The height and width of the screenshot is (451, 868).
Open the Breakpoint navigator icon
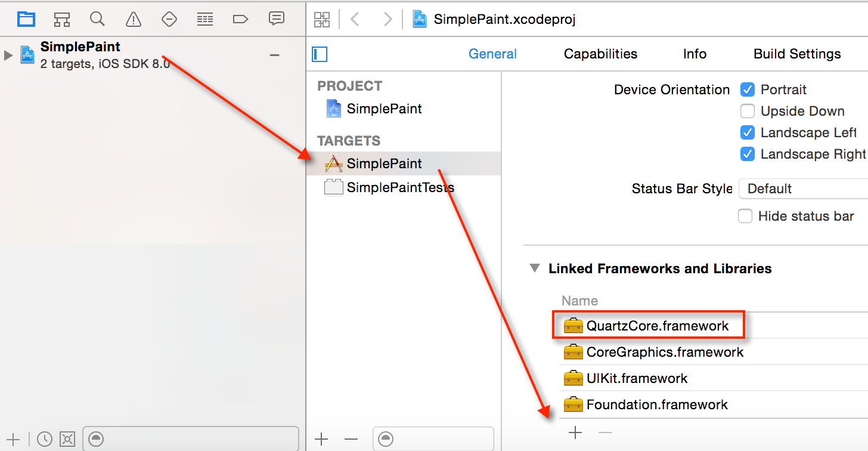pyautogui.click(x=240, y=19)
